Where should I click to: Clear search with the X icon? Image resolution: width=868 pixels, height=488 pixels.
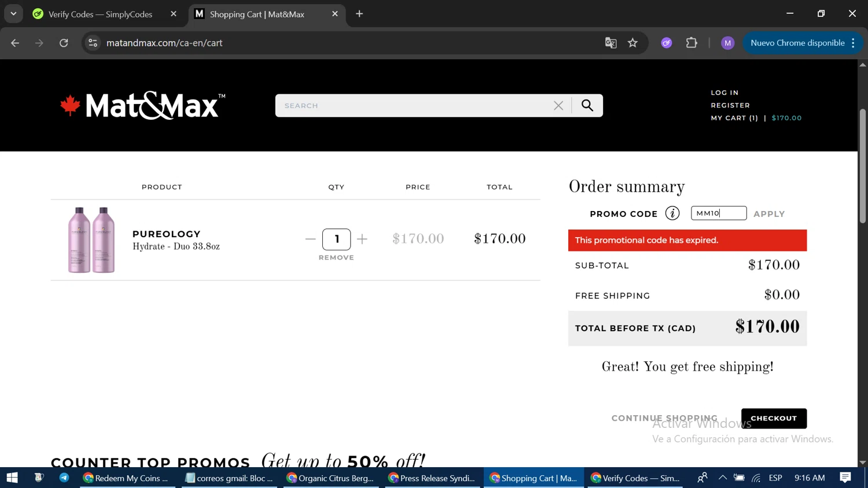pos(558,105)
